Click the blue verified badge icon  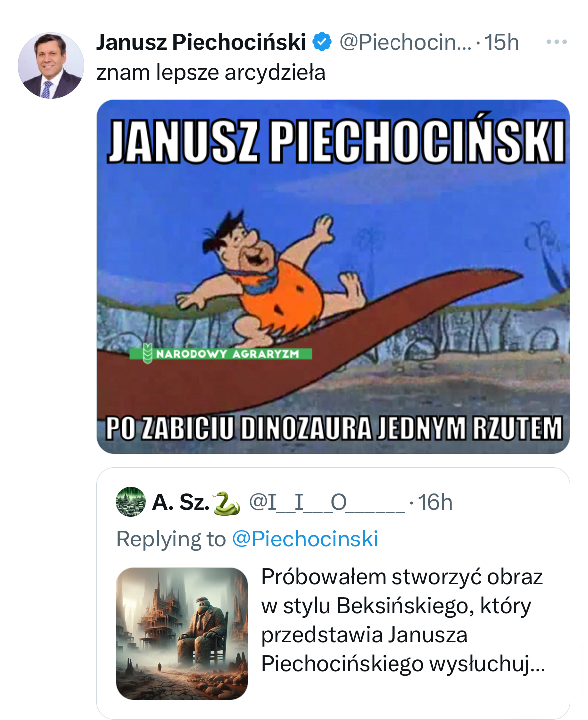(x=322, y=42)
